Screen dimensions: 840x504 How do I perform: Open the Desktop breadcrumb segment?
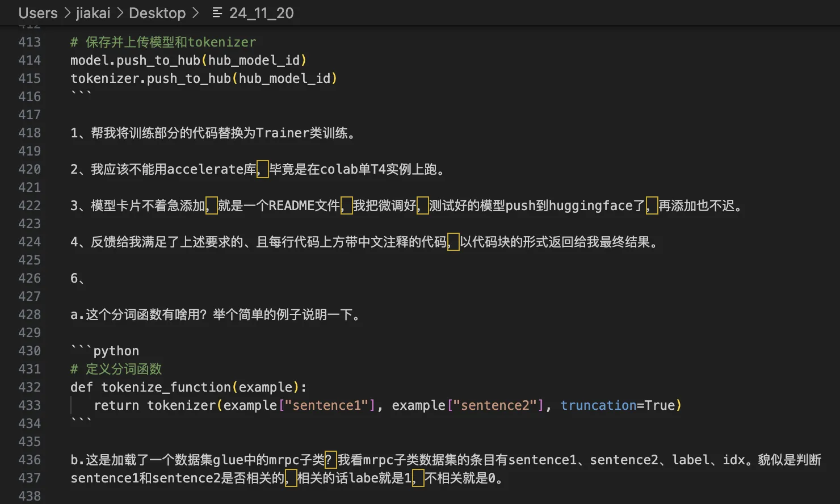[x=157, y=13]
